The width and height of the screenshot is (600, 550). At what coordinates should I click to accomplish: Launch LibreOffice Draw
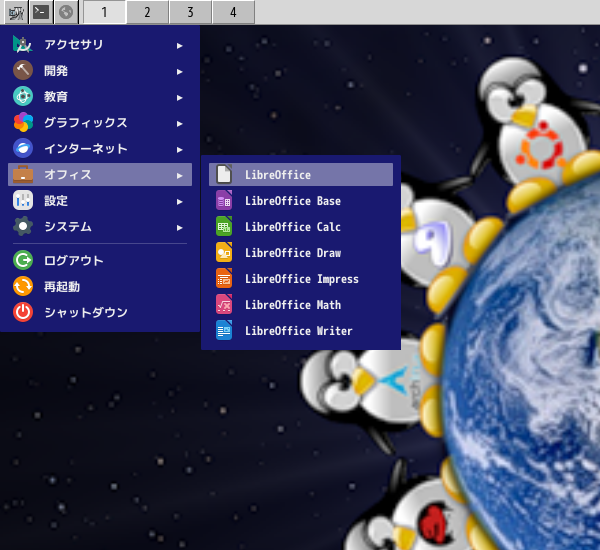[x=301, y=253]
